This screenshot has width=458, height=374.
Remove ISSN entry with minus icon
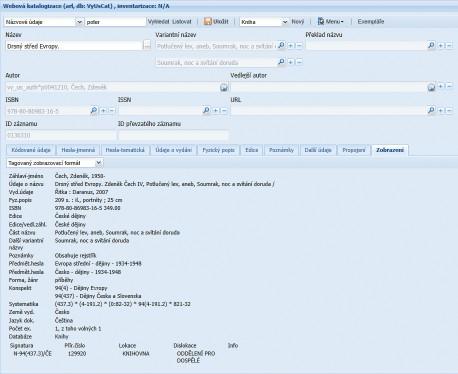224,111
